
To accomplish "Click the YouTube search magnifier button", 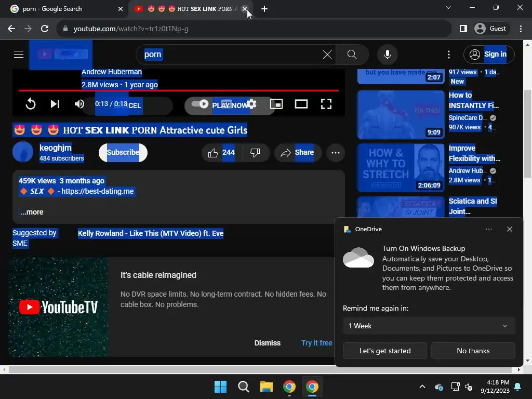I will coord(352,54).
